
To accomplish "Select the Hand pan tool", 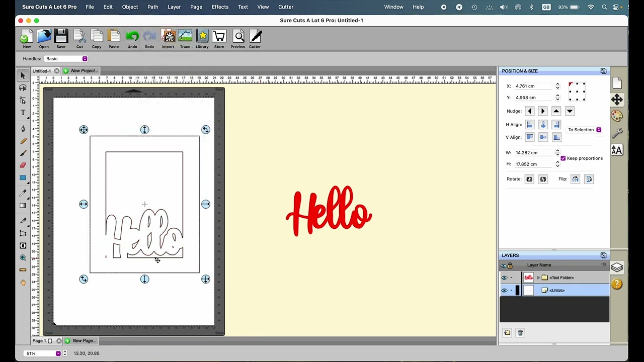I will 23,283.
